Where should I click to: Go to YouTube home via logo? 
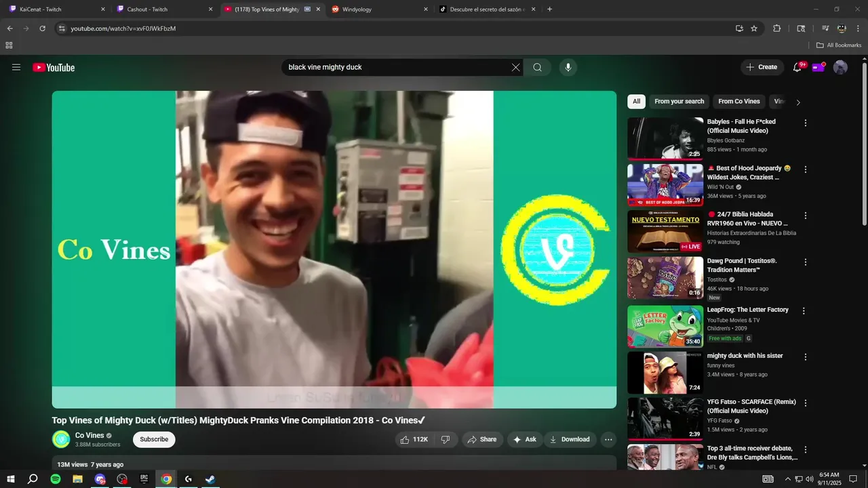[x=54, y=67]
